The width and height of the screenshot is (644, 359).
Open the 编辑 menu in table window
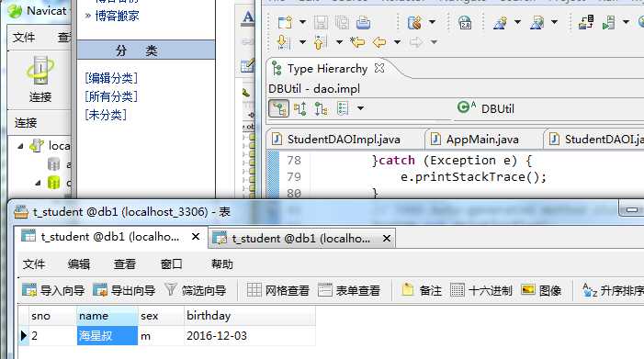click(79, 264)
